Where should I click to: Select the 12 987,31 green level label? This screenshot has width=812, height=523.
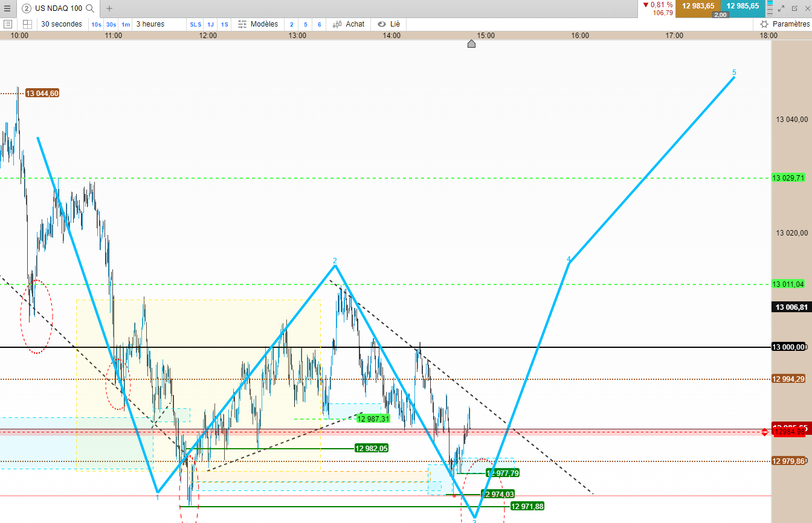(372, 419)
